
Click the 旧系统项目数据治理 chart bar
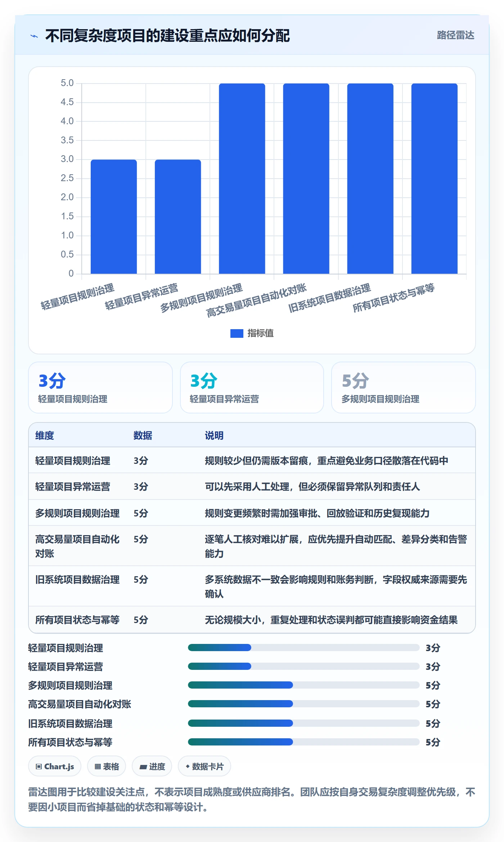[370, 179]
